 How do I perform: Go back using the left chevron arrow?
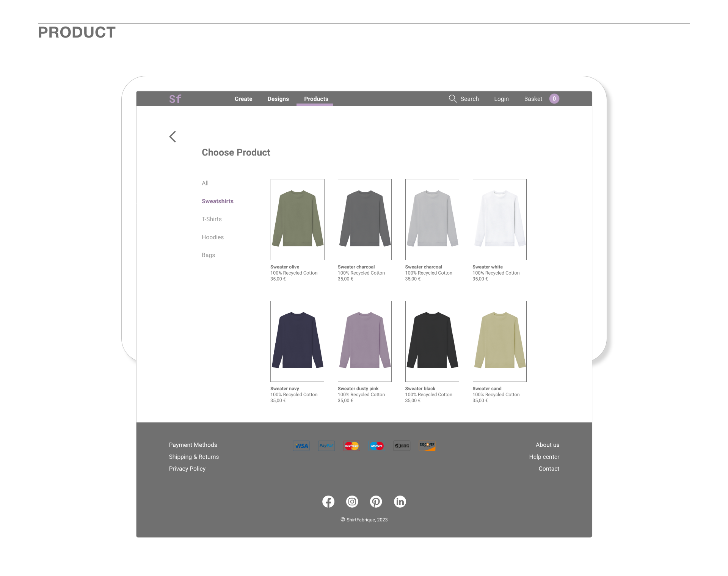pyautogui.click(x=173, y=137)
